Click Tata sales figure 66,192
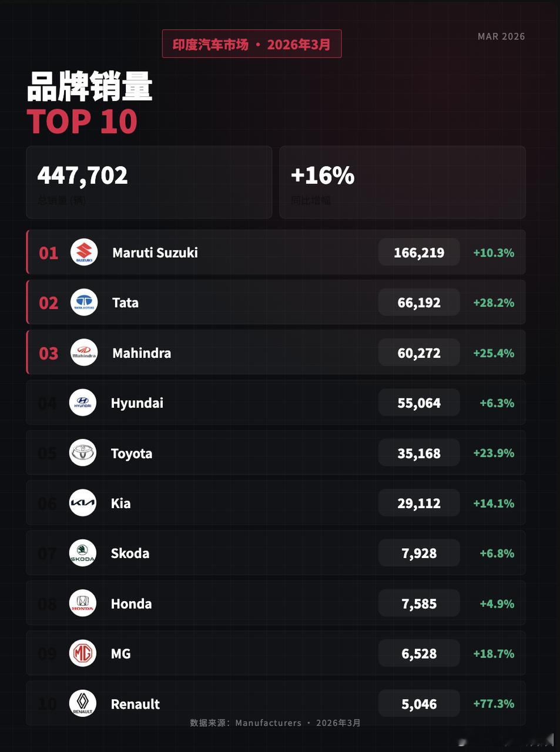The width and height of the screenshot is (560, 752). 419,303
